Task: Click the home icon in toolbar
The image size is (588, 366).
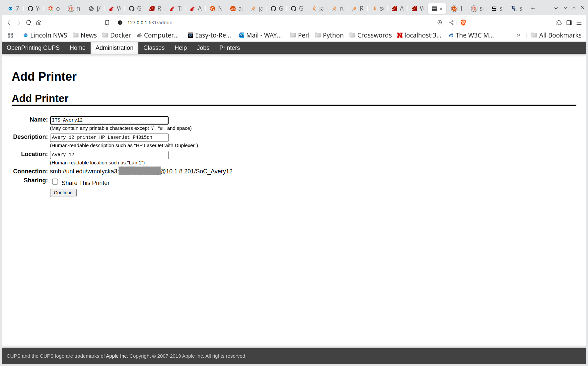Action: [x=39, y=23]
